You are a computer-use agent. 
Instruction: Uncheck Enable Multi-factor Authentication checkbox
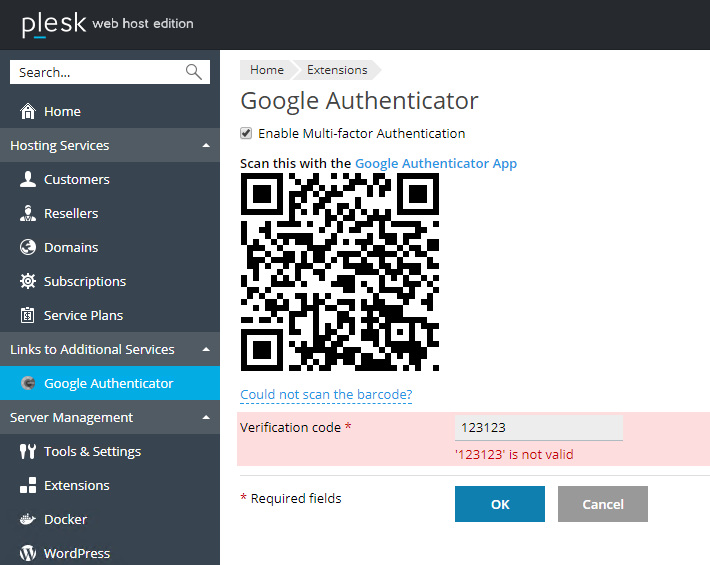tap(246, 133)
